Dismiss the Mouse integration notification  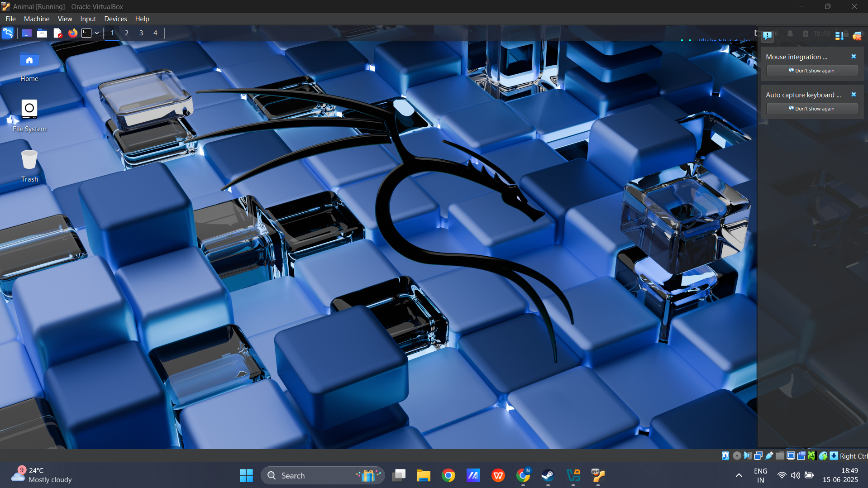pyautogui.click(x=854, y=57)
